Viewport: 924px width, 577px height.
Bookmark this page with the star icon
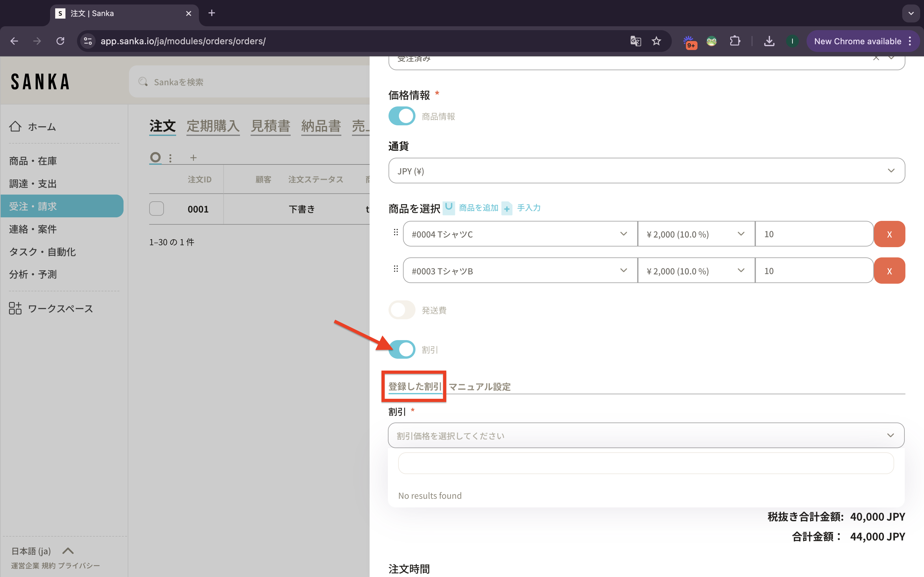pos(656,41)
